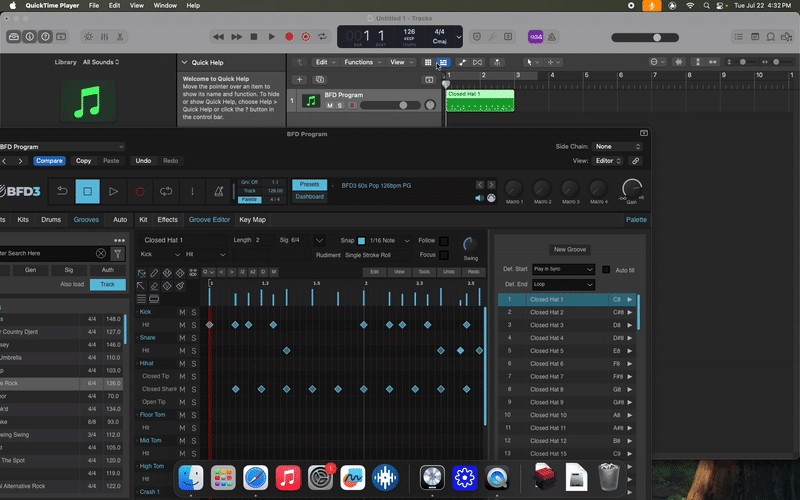
Task: Toggle Cycle mode in Logic transport
Action: [322, 37]
